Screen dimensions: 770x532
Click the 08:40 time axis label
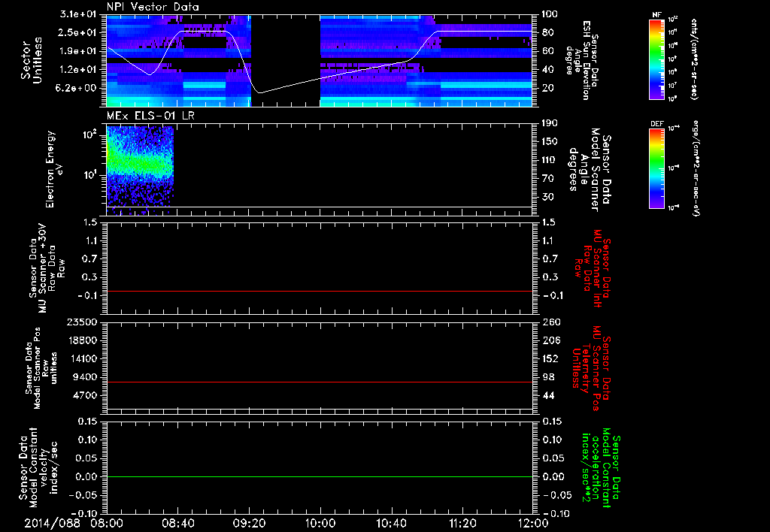point(177,523)
